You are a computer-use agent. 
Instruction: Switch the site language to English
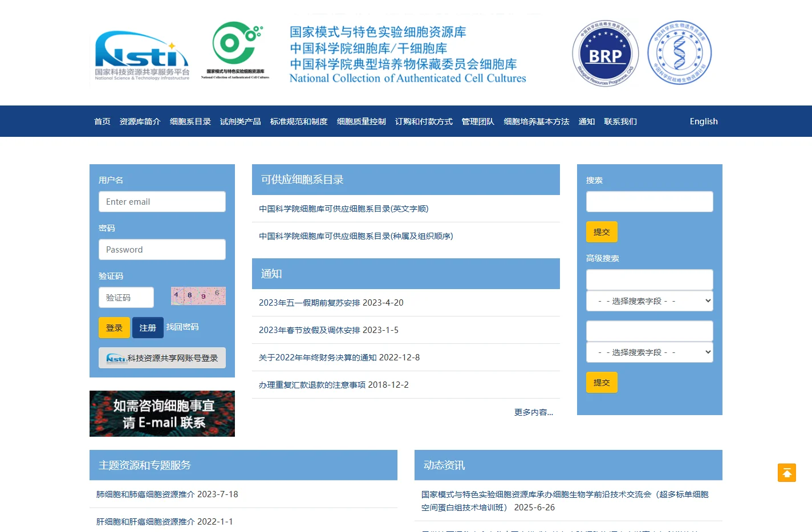704,121
